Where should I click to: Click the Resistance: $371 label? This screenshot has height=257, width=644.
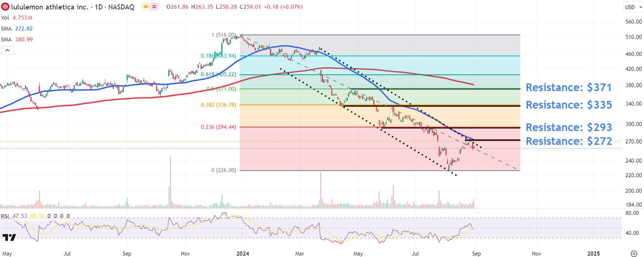point(568,87)
